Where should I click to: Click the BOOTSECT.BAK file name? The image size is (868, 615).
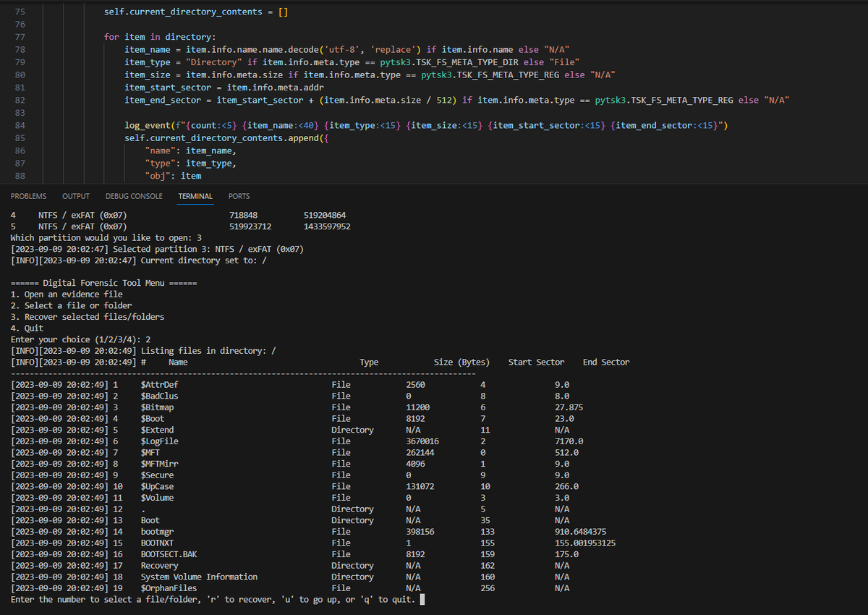coord(169,554)
